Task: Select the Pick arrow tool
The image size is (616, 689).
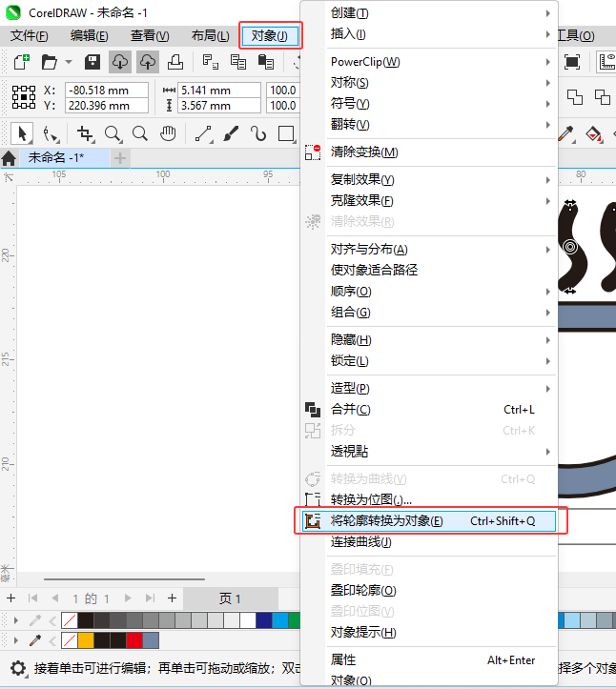Action: click(22, 133)
